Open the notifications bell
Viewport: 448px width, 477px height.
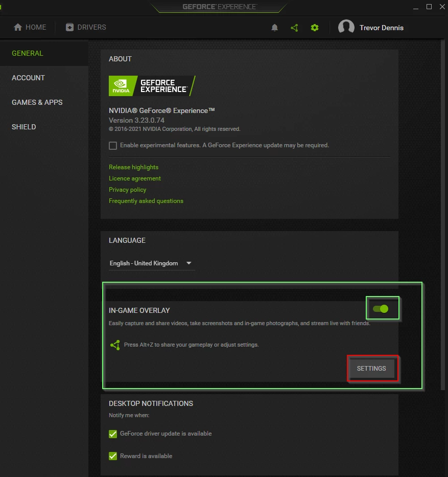274,28
